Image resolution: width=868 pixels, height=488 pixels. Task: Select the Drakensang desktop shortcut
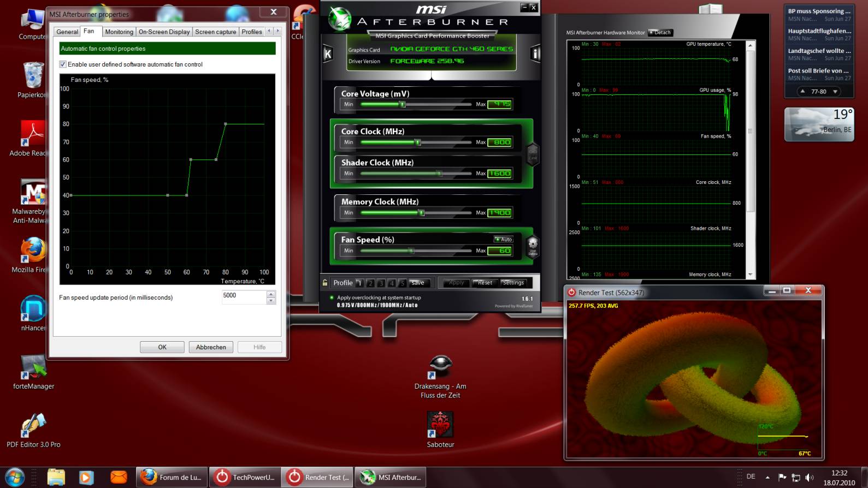pos(440,376)
